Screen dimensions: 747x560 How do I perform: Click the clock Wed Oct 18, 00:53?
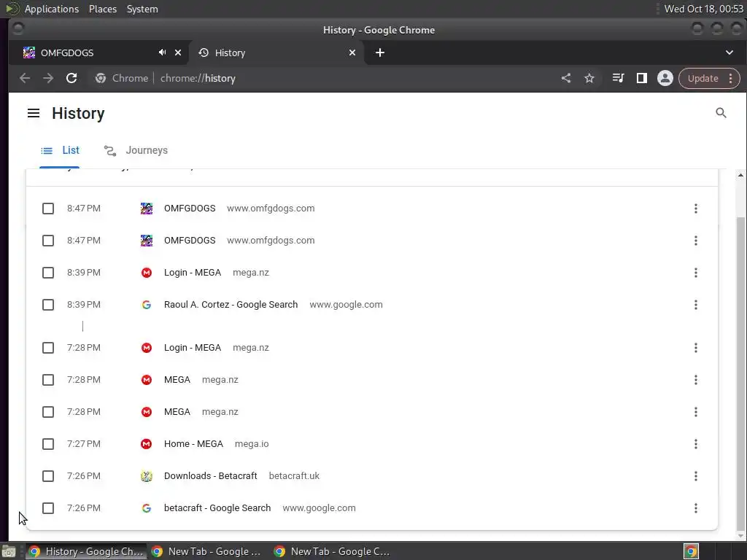[x=704, y=9]
